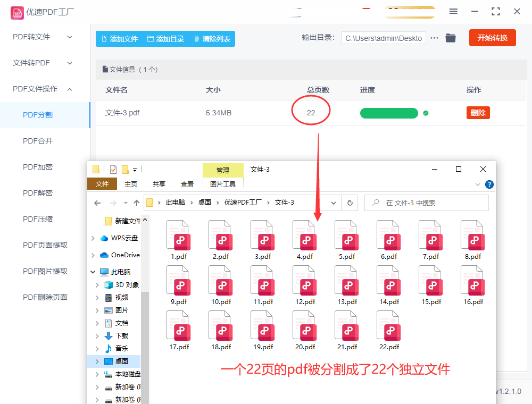The image size is (532, 404).
Task: Select the 9.pdf file icon
Action: click(179, 280)
